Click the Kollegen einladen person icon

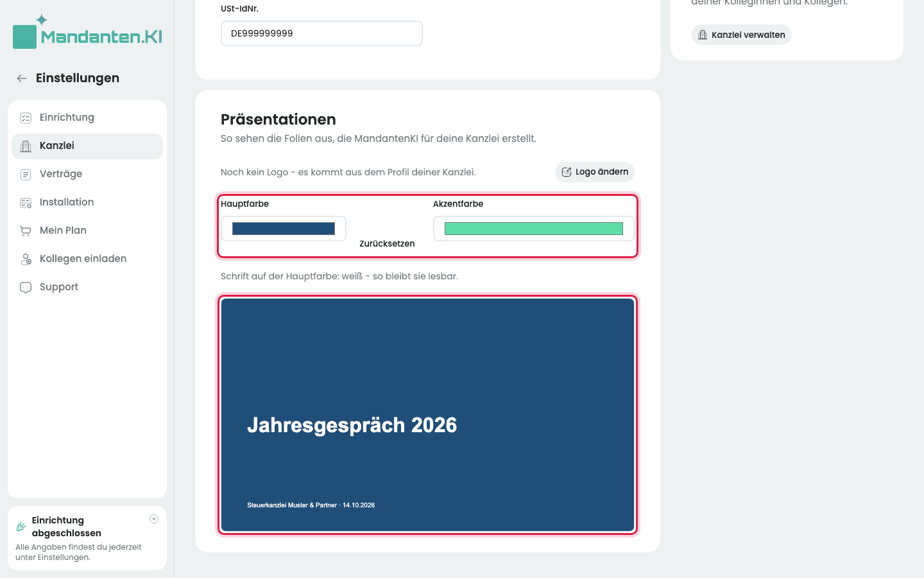(26, 259)
